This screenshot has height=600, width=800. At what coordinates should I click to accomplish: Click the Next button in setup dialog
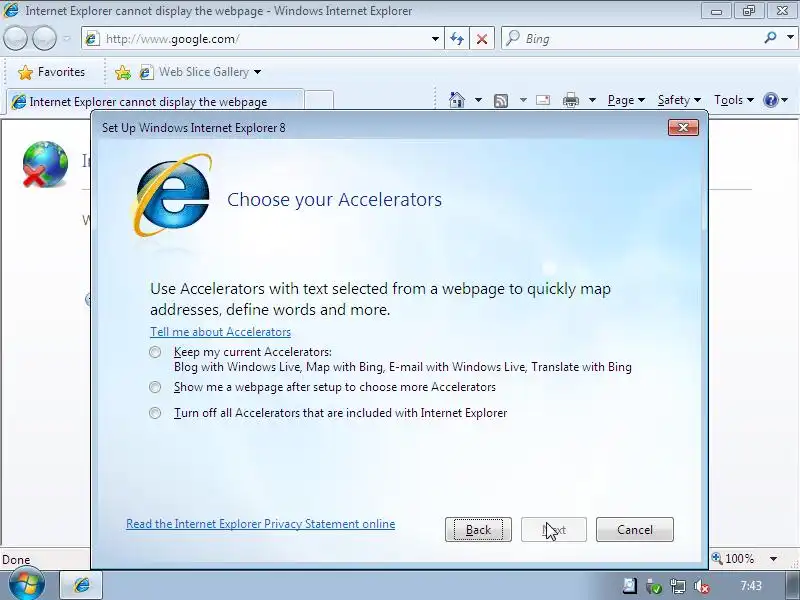554,530
